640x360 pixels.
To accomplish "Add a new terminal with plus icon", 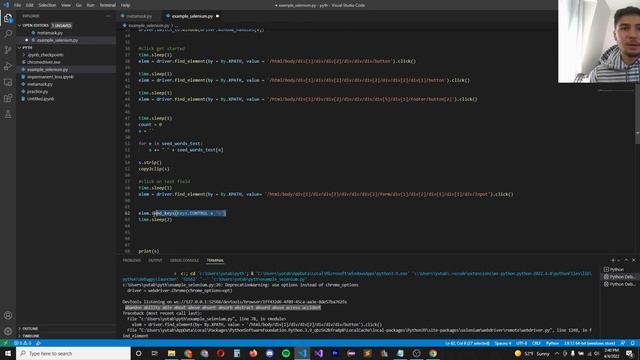I will tap(612, 260).
